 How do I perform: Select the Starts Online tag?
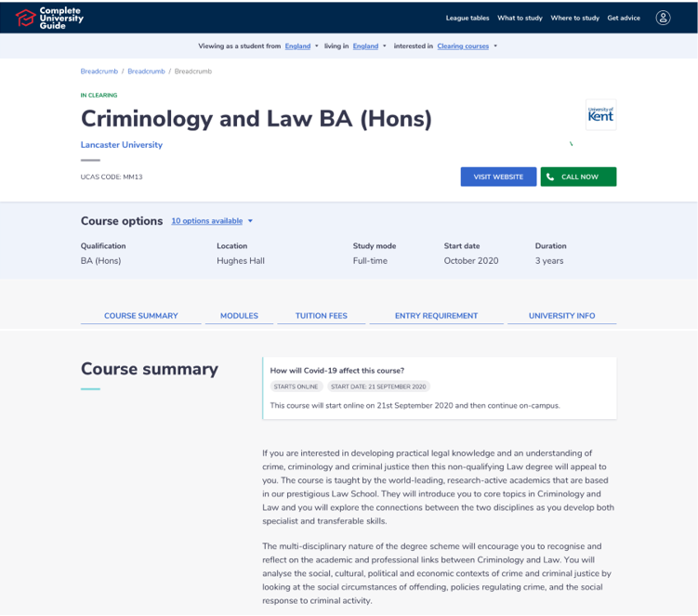click(x=296, y=387)
